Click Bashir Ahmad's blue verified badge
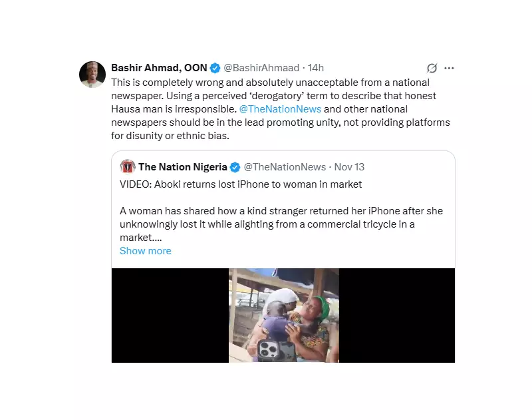 click(214, 67)
